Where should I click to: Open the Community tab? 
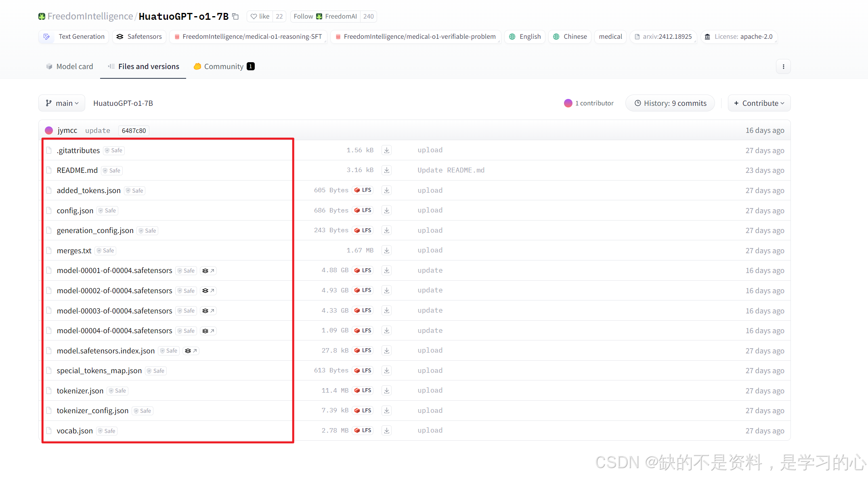click(x=224, y=67)
